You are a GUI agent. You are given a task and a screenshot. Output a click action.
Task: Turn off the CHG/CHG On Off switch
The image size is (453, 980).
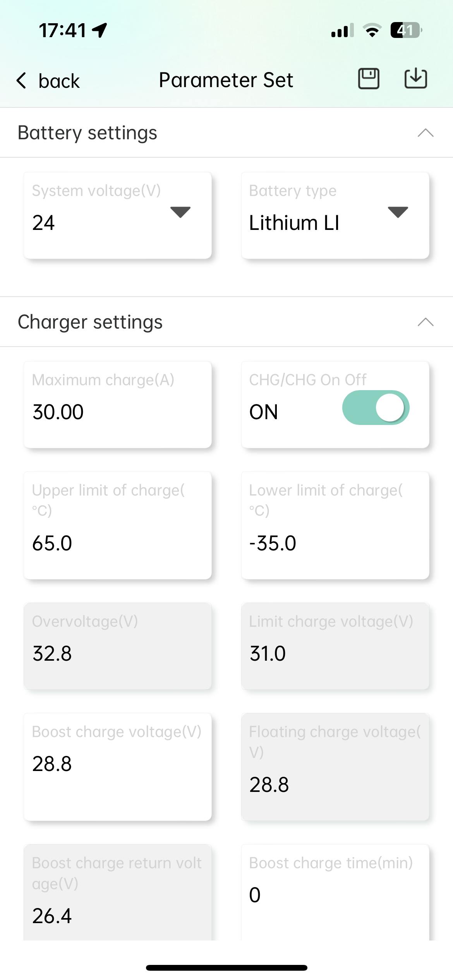pos(375,408)
